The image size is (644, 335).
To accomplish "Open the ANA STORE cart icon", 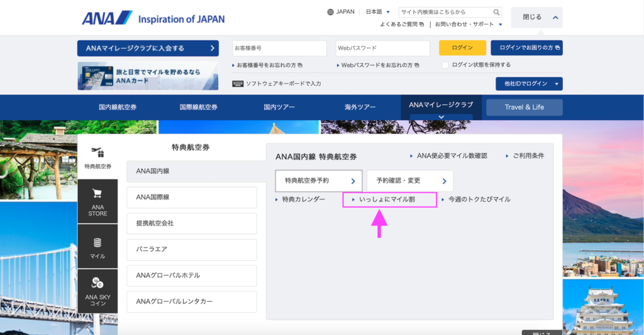I will tap(97, 202).
